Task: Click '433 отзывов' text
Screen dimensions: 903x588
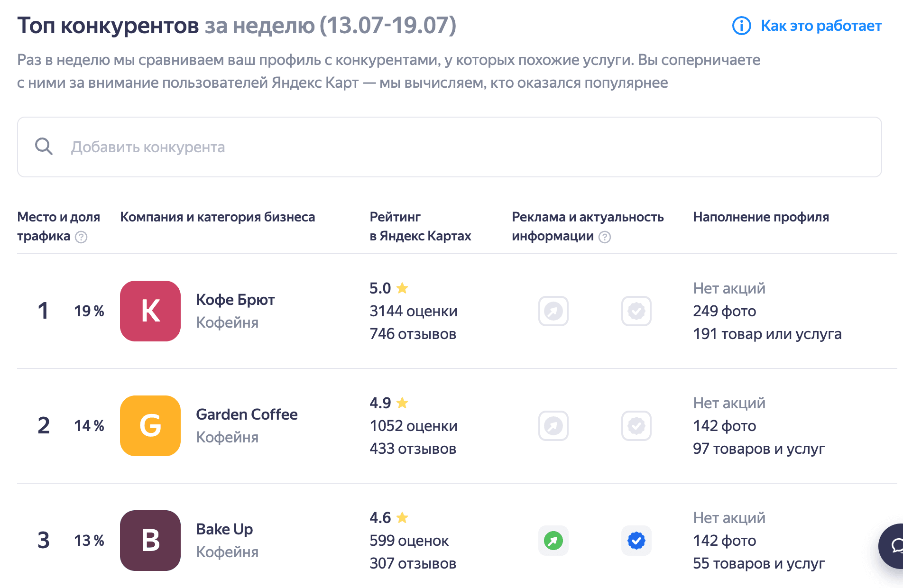Action: point(413,449)
